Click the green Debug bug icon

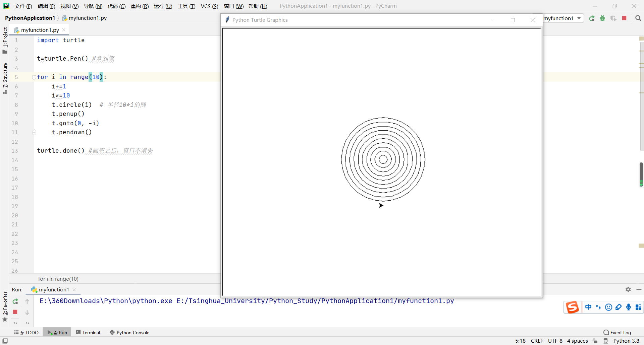click(x=603, y=18)
